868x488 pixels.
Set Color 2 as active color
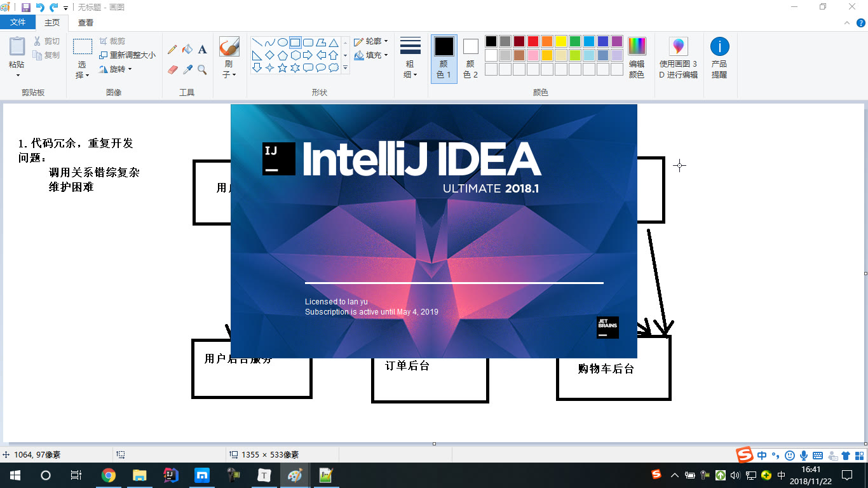(x=470, y=58)
